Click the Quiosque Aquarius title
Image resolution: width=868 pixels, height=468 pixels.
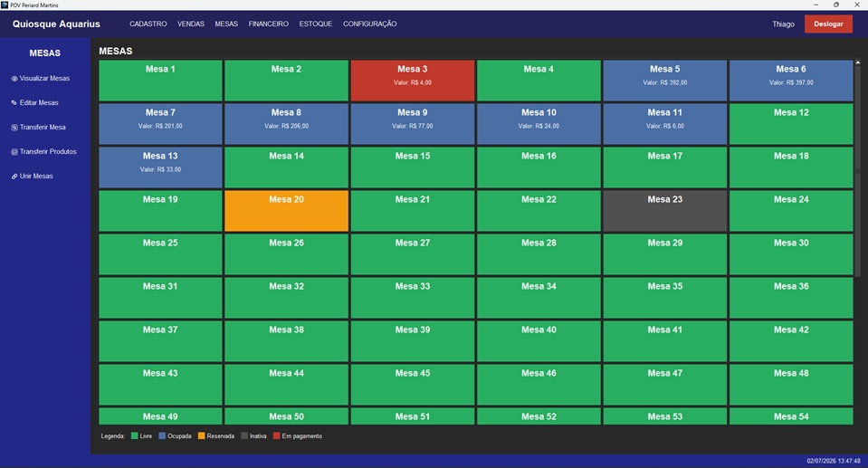(x=56, y=24)
